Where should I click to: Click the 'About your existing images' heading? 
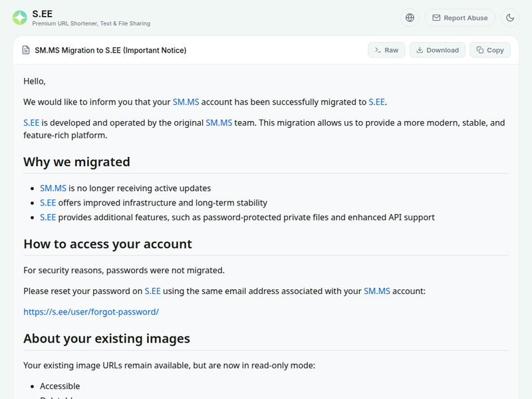point(106,338)
